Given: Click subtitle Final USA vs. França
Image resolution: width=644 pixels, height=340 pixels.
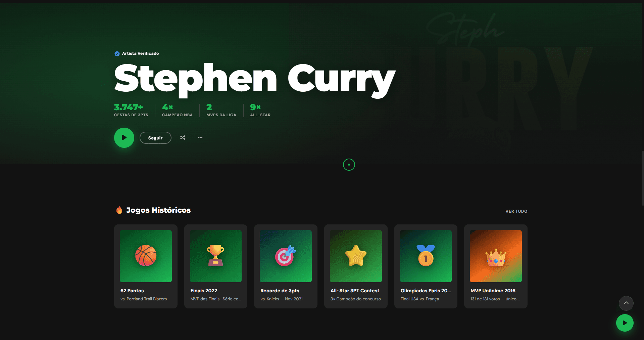Looking at the screenshot, I should pos(420,299).
